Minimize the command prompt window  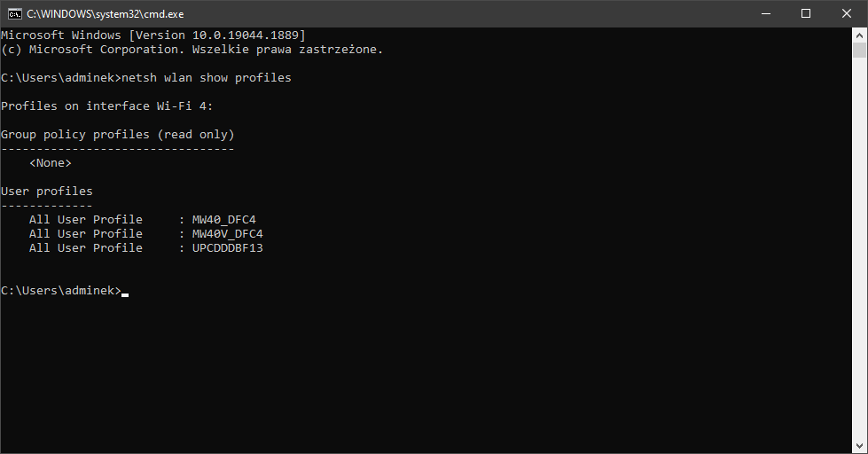(x=765, y=13)
